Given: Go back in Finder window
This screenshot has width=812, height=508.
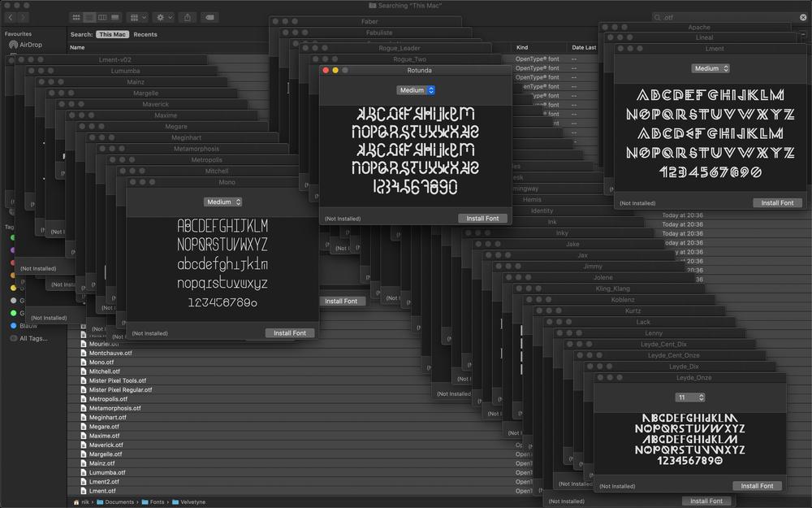Looking at the screenshot, I should coord(11,18).
